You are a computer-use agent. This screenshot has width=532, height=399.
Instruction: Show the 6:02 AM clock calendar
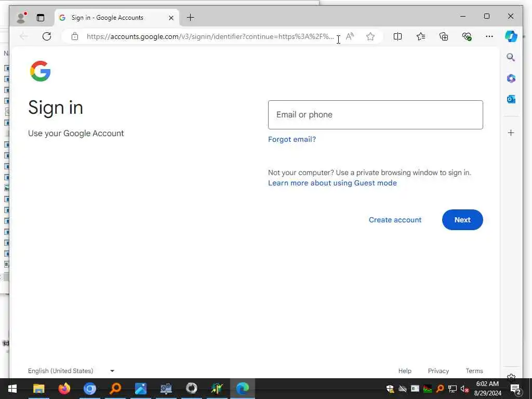[x=487, y=389]
